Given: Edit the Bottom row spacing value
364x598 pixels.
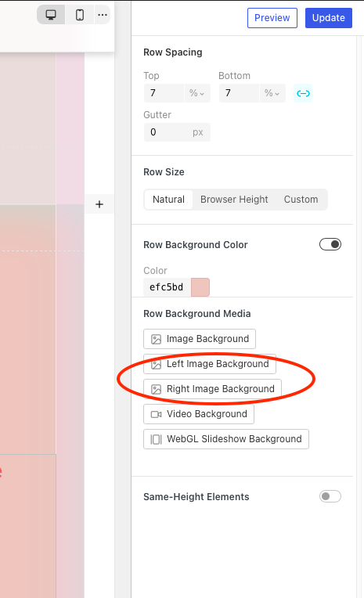Looking at the screenshot, I should click(240, 93).
